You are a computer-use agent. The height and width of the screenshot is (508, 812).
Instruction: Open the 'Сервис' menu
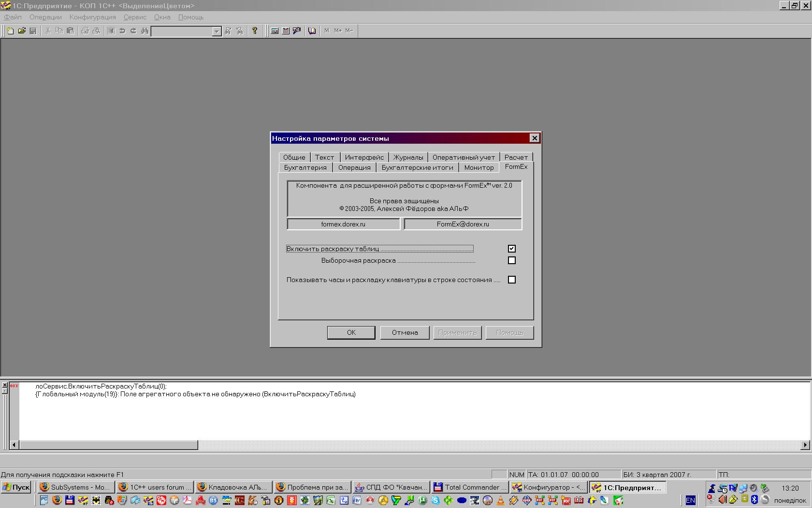pyautogui.click(x=135, y=17)
